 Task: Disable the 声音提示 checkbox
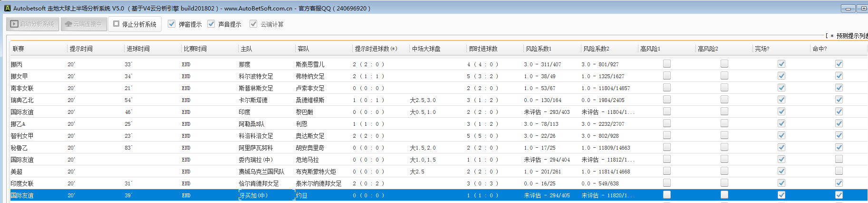[x=211, y=24]
